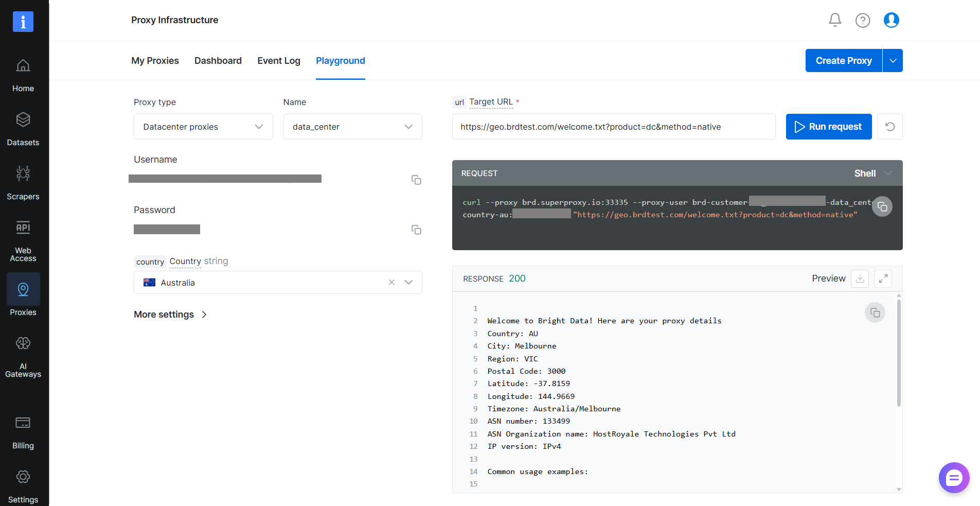Screen dimensions: 980x506
Task: Open Scrapers section
Action: coord(23,183)
